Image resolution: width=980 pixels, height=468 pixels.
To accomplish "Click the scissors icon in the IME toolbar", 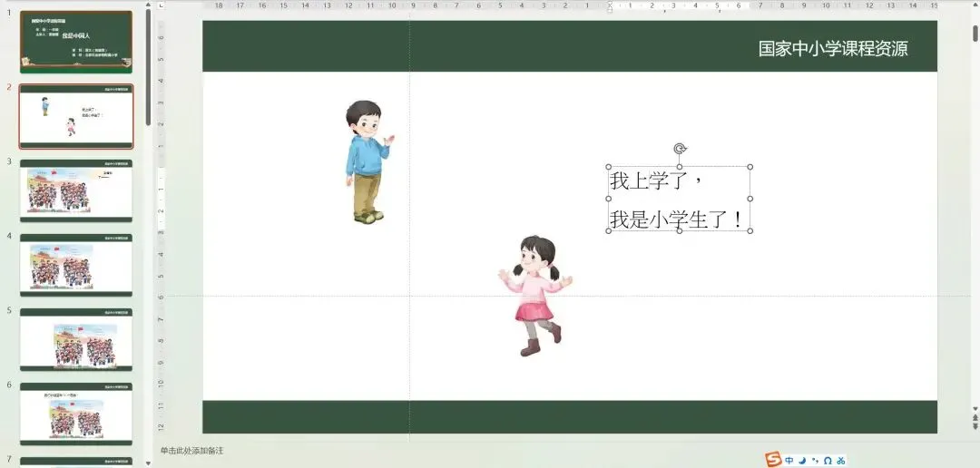I will coord(840,461).
